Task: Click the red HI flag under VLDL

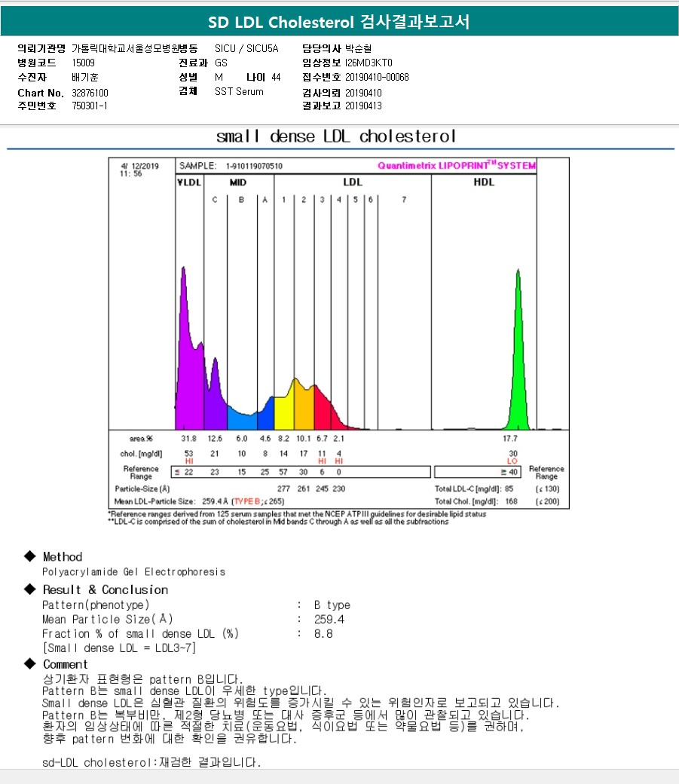Action: pos(189,461)
